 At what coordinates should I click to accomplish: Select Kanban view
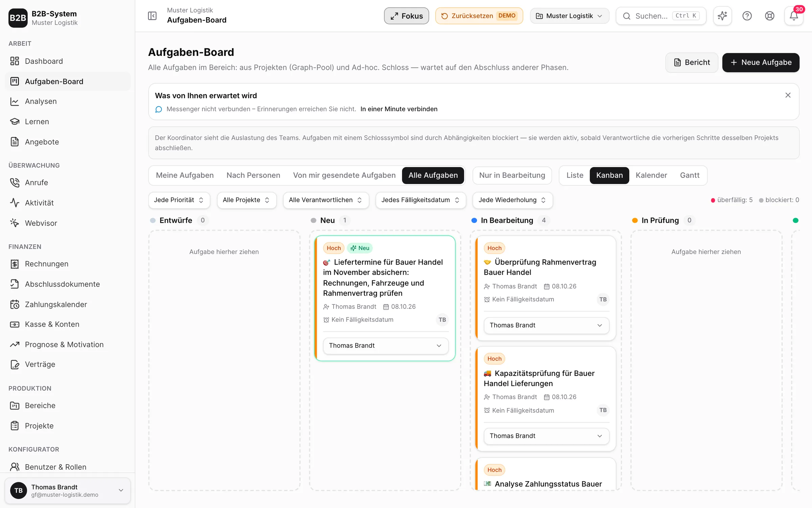tap(609, 175)
